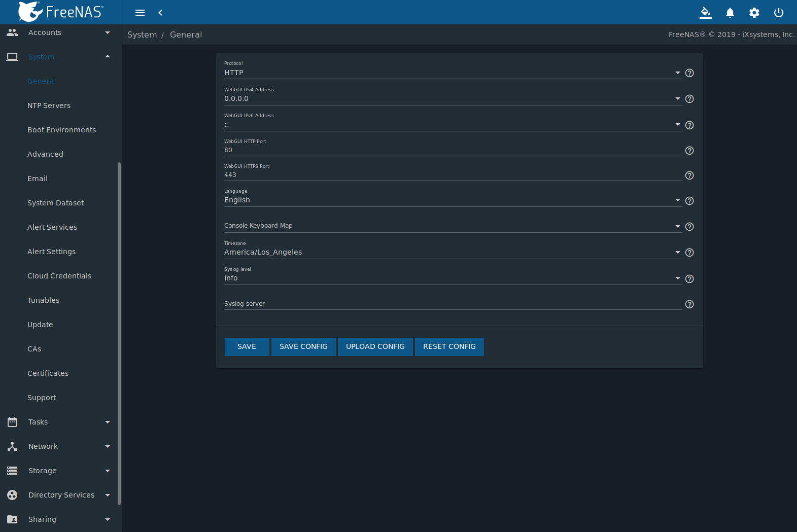
Task: Click System breadcrumb link
Action: coord(142,34)
